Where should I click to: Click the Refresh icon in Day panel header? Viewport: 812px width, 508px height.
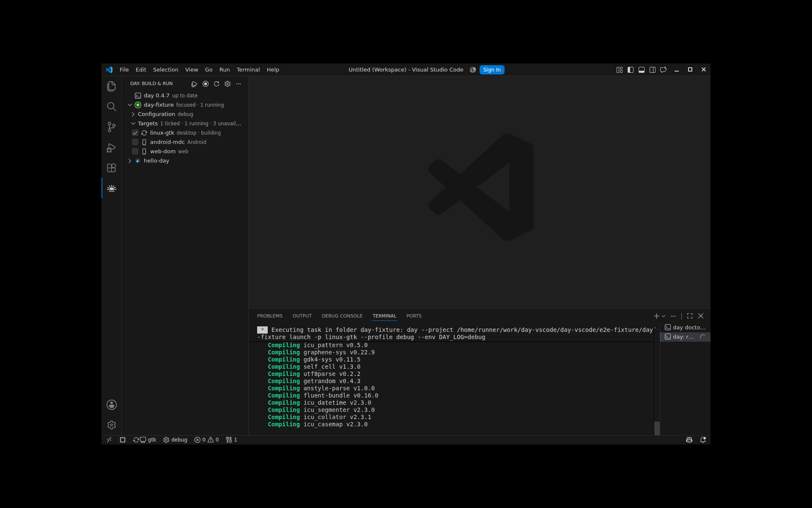pyautogui.click(x=217, y=84)
